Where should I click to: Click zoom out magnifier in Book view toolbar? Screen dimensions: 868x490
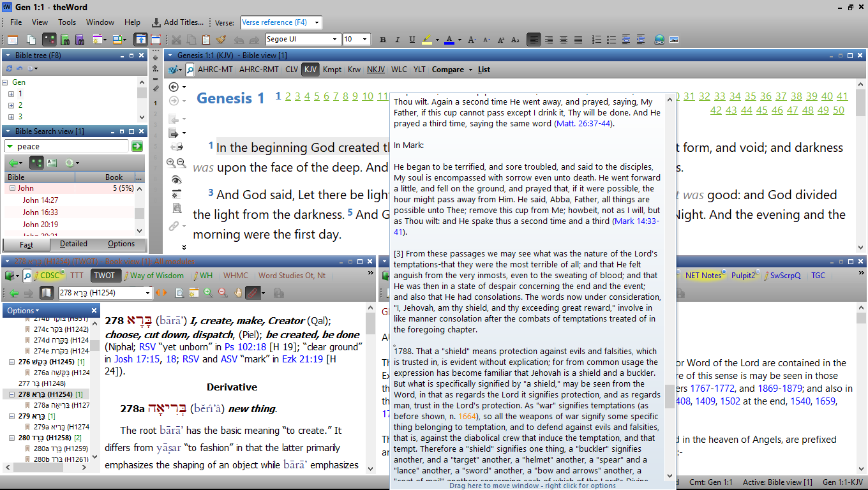(x=222, y=293)
